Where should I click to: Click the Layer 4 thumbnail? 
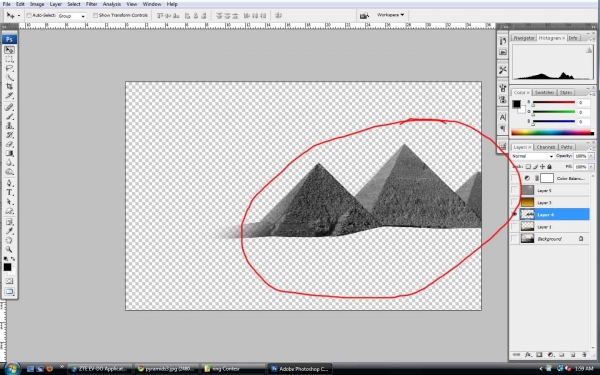coord(527,215)
